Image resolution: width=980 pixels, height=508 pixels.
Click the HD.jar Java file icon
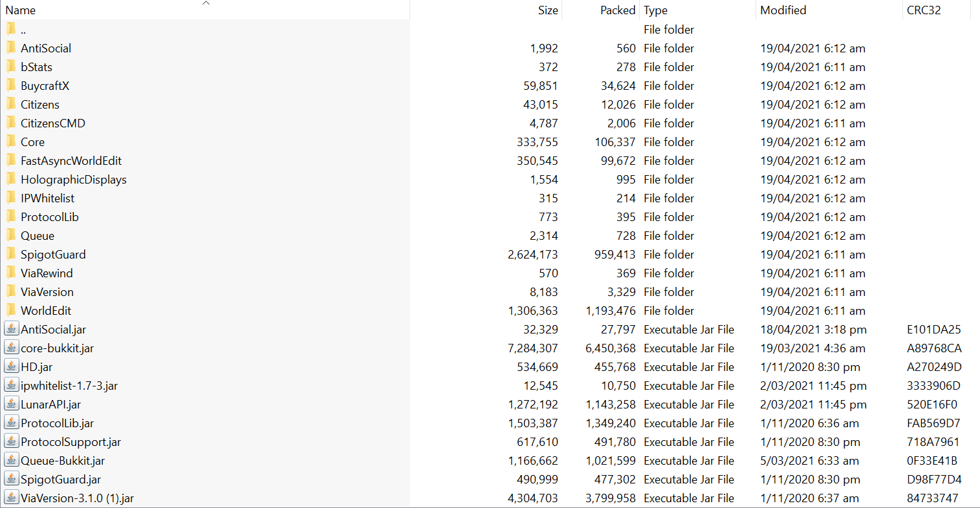[11, 366]
